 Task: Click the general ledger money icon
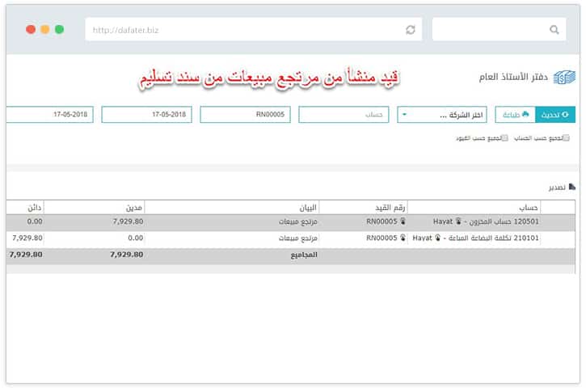565,78
